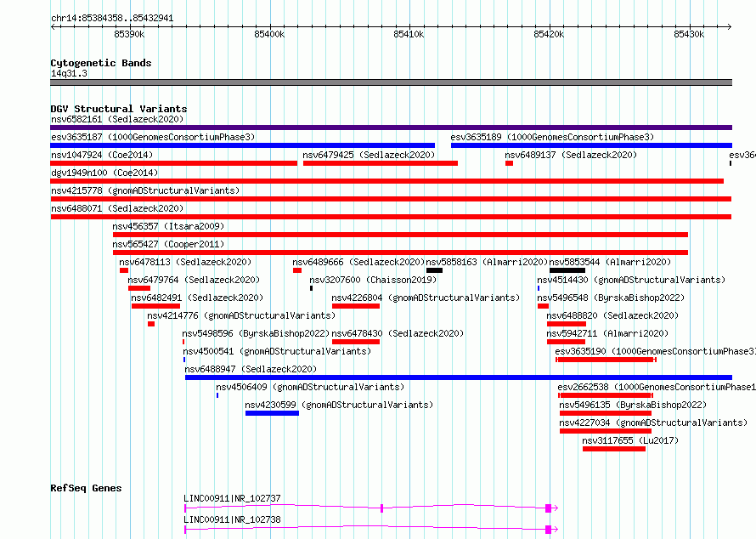Open esv3635189 (1000GenomesConsortiumPhase3) label
Image resolution: width=756 pixels, height=539 pixels.
(552, 137)
